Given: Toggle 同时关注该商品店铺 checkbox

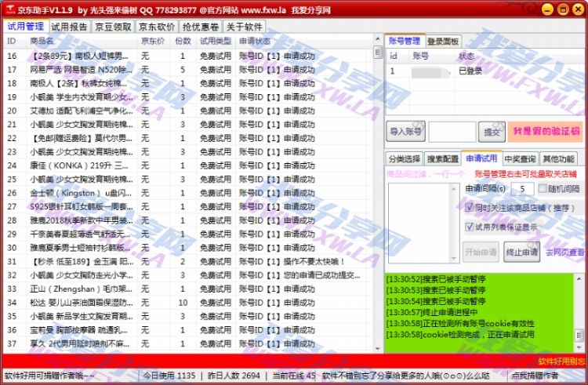Looking at the screenshot, I should tap(469, 207).
